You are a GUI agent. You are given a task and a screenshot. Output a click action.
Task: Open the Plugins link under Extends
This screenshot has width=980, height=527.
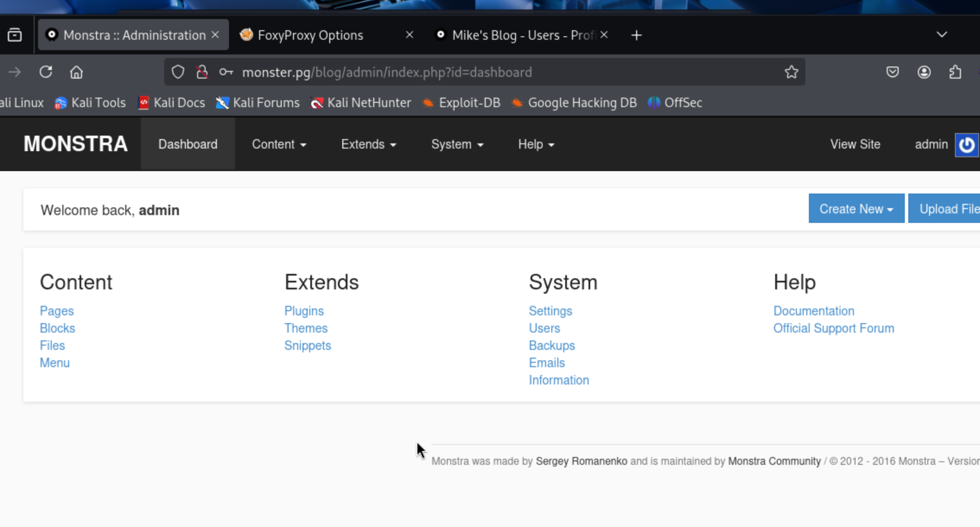tap(304, 311)
